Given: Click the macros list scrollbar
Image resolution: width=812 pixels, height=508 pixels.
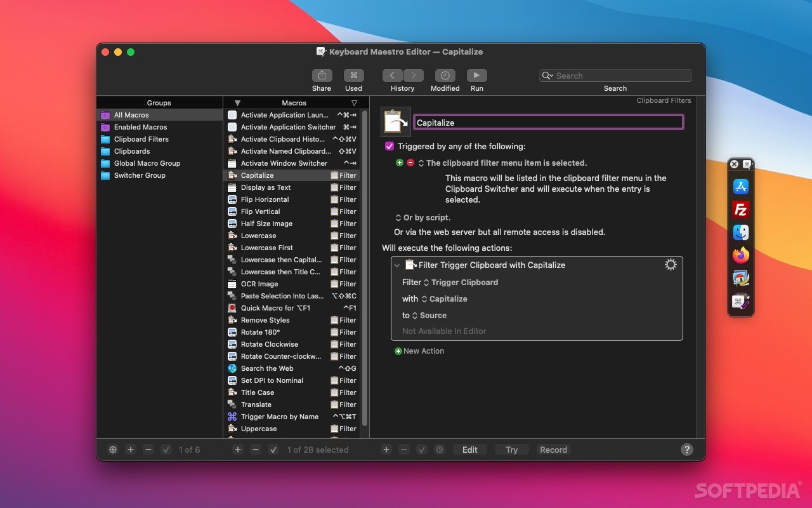Looking at the screenshot, I should point(365,268).
